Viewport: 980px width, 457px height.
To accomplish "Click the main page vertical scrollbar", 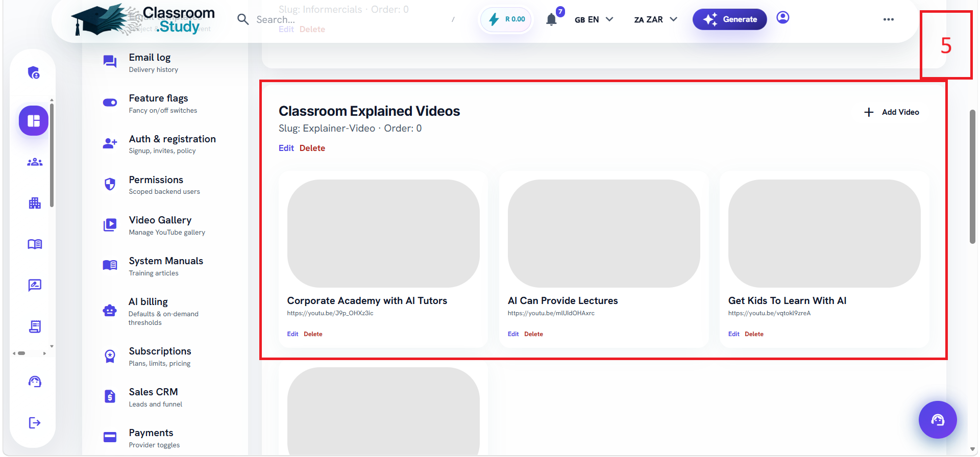I will point(972,176).
